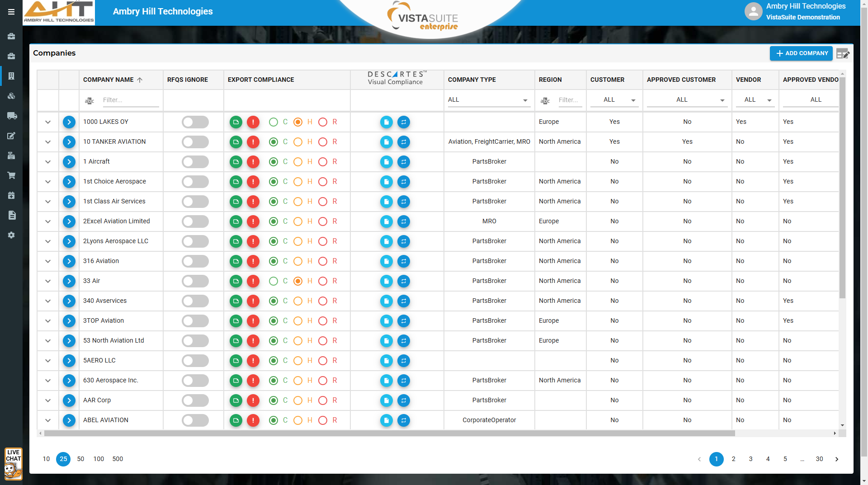Click the green export icon for 1000 LAKES OY
868x485 pixels.
click(x=236, y=122)
